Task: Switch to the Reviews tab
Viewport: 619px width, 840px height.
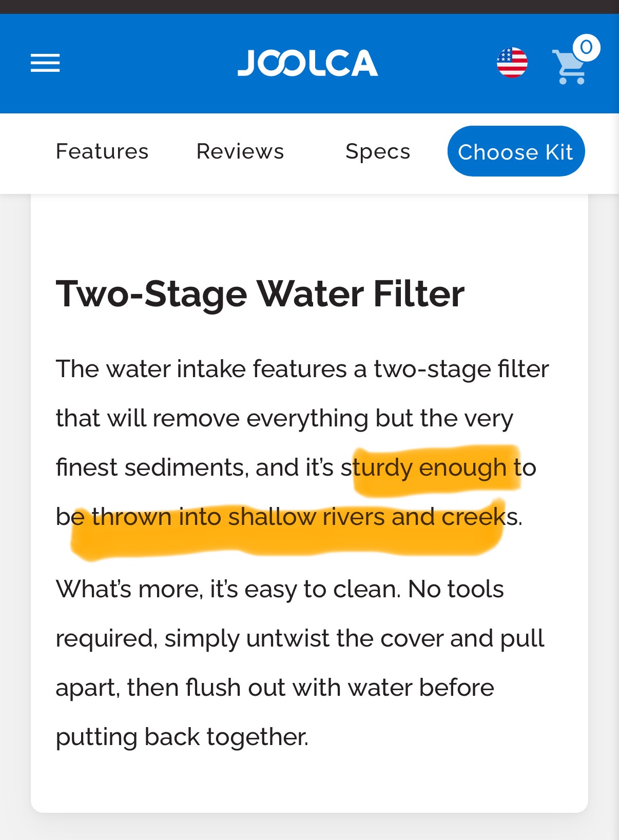Action: [240, 151]
